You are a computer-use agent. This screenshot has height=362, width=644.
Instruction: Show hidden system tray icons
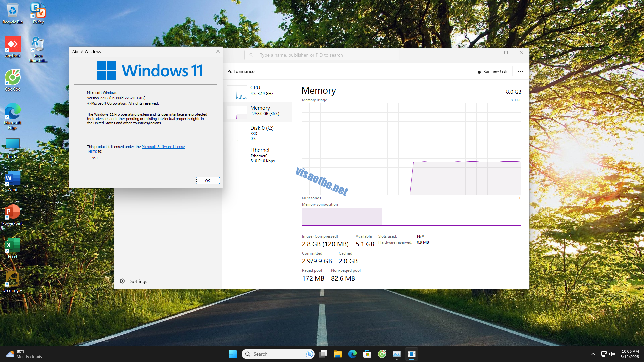coord(593,354)
